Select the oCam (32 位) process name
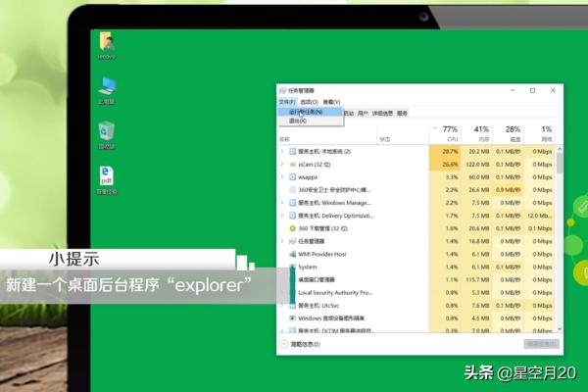The image size is (588, 392). [315, 165]
